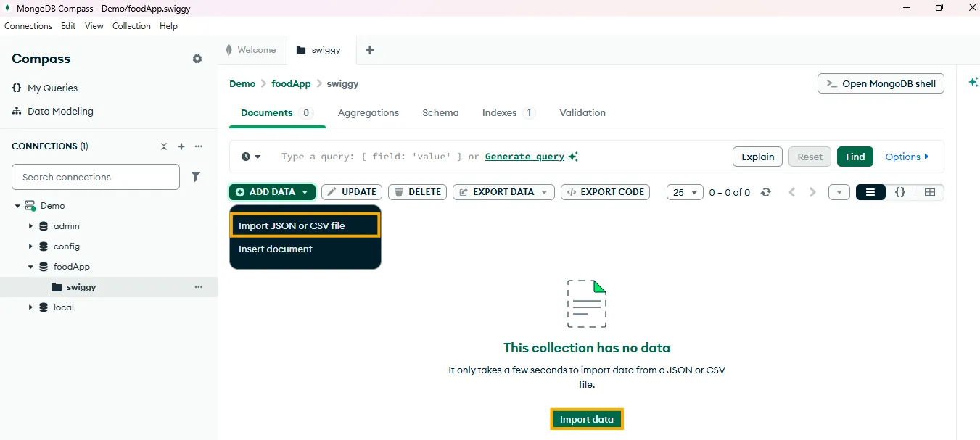
Task: Expand the admin database node
Action: click(x=31, y=226)
